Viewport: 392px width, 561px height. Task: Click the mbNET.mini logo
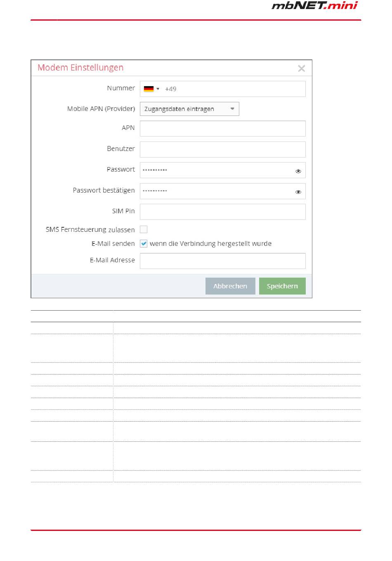(315, 5)
